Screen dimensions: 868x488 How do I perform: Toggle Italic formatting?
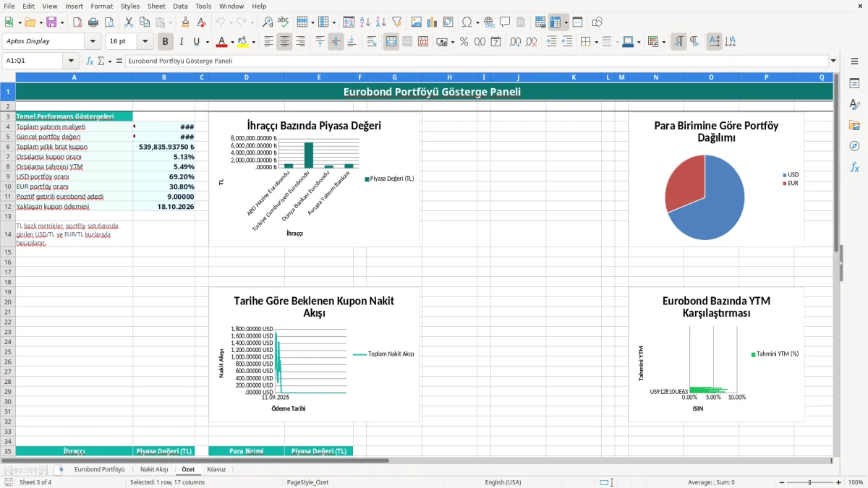pos(181,41)
